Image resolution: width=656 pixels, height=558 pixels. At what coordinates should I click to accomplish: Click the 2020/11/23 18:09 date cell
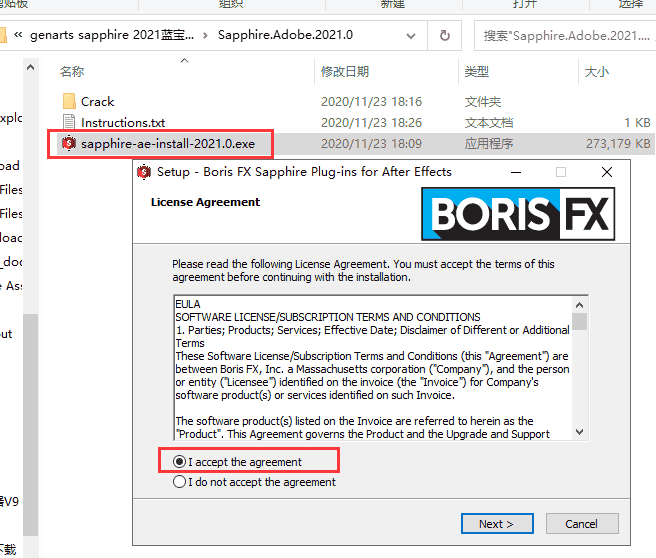point(371,143)
